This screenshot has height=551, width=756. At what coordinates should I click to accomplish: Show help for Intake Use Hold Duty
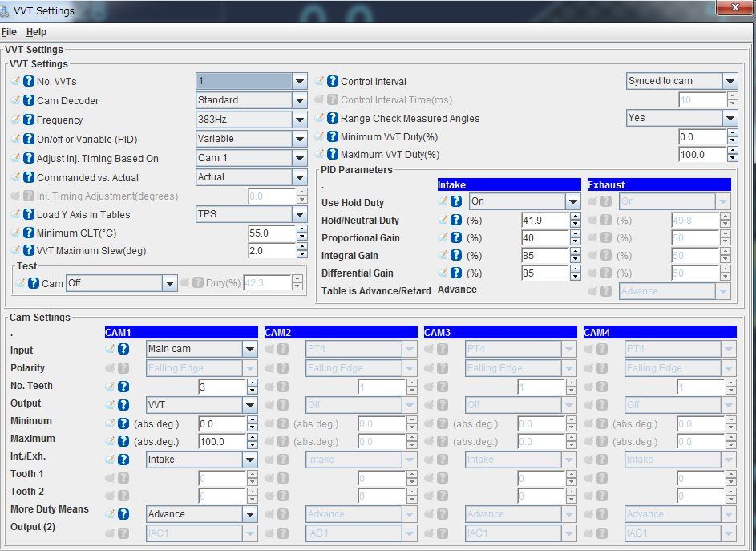coord(456,201)
